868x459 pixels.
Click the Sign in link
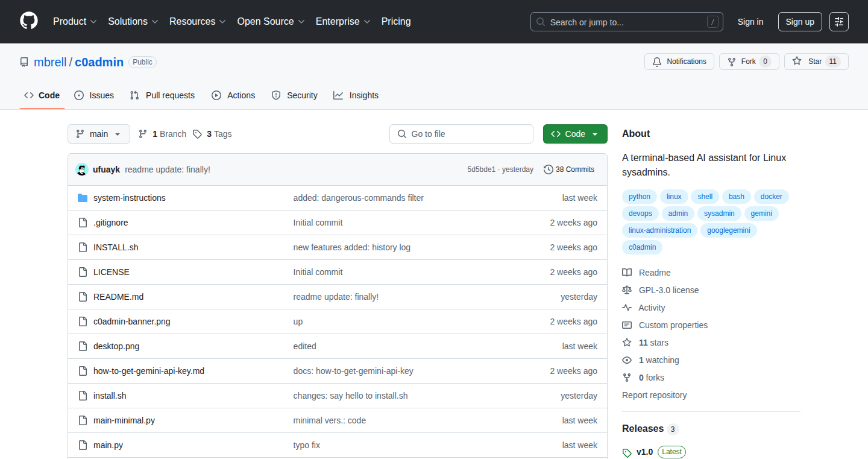[x=750, y=22]
